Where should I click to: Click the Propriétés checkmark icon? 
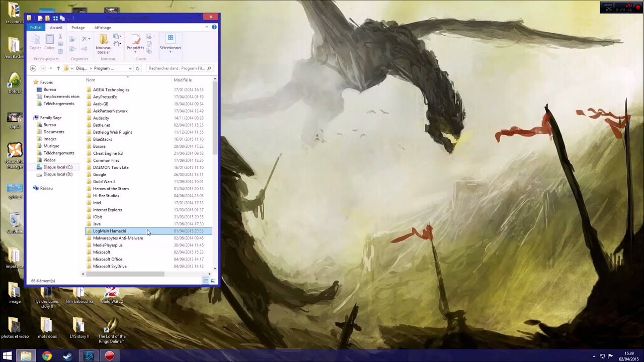135,39
